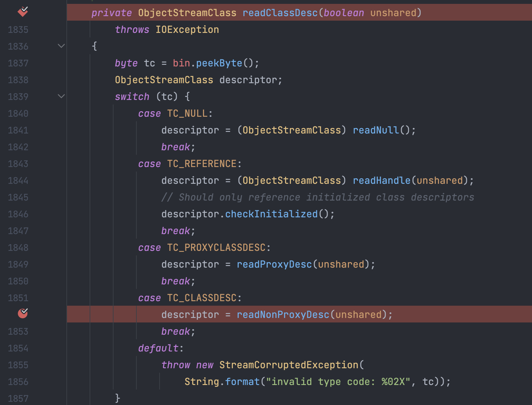The image size is (532, 405).
Task: Click the default keyword in the switch
Action: 158,348
